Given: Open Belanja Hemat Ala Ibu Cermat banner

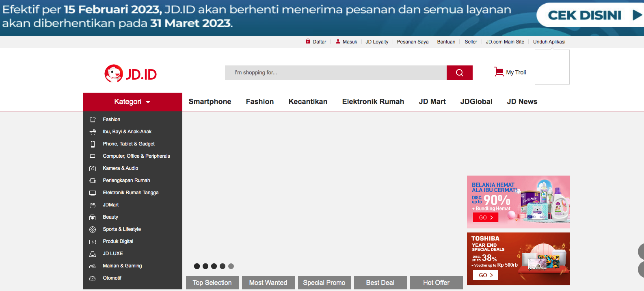Looking at the screenshot, I should tap(519, 202).
